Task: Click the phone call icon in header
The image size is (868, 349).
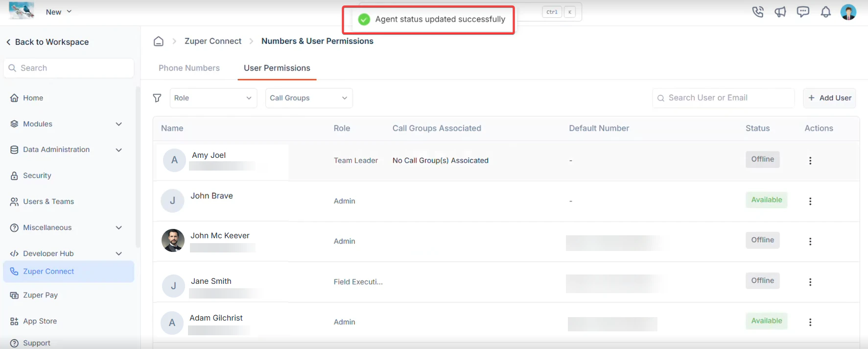Action: [758, 12]
